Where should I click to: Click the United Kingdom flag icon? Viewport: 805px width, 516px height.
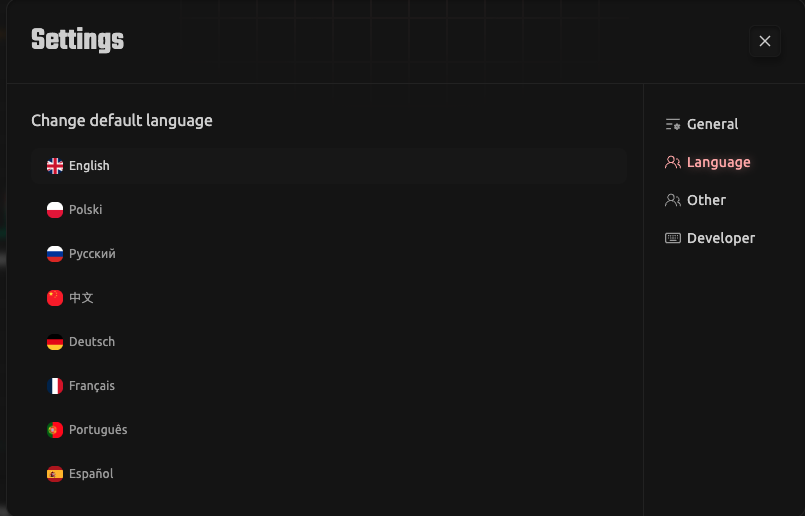coord(55,166)
